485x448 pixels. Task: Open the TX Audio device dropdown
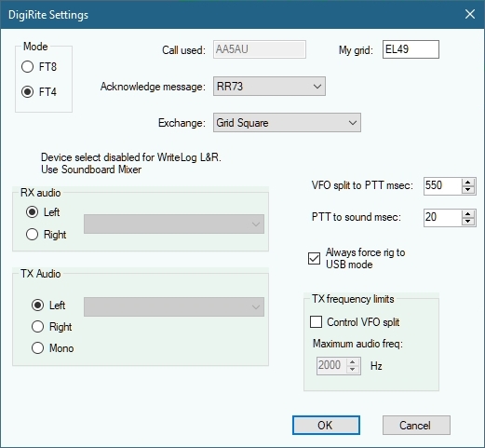174,306
